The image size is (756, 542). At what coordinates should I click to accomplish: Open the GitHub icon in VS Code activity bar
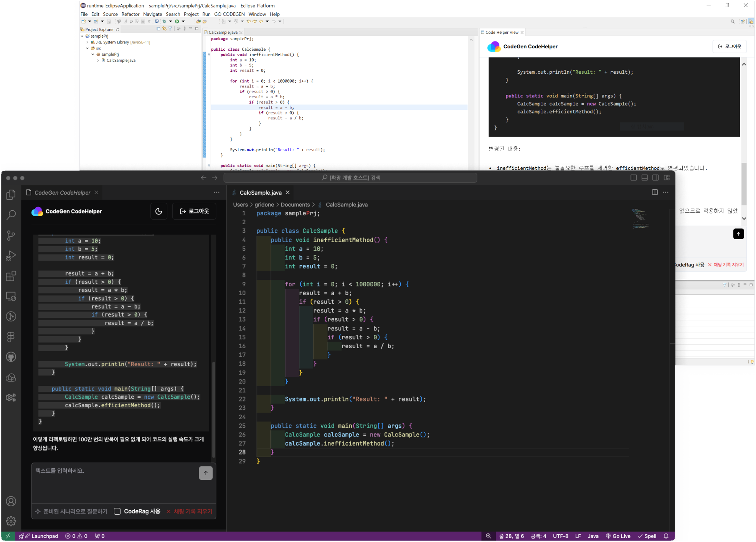click(x=11, y=357)
